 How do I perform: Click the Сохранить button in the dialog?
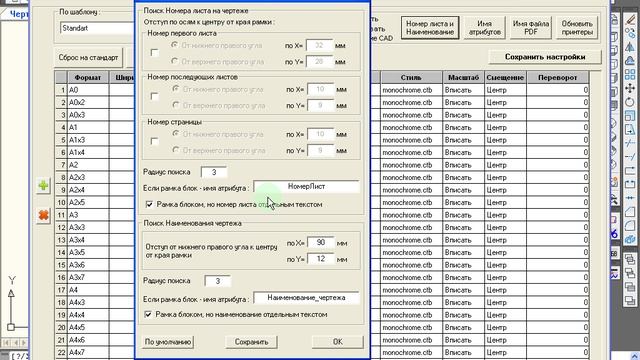[251, 342]
